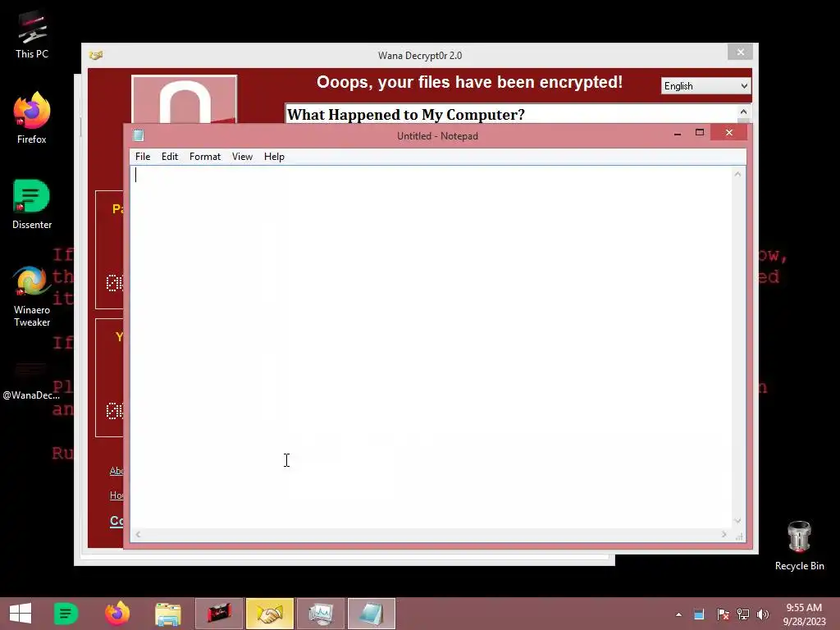This screenshot has height=630, width=840.
Task: Switch to the red toolbox taskbar app
Action: pyautogui.click(x=219, y=614)
